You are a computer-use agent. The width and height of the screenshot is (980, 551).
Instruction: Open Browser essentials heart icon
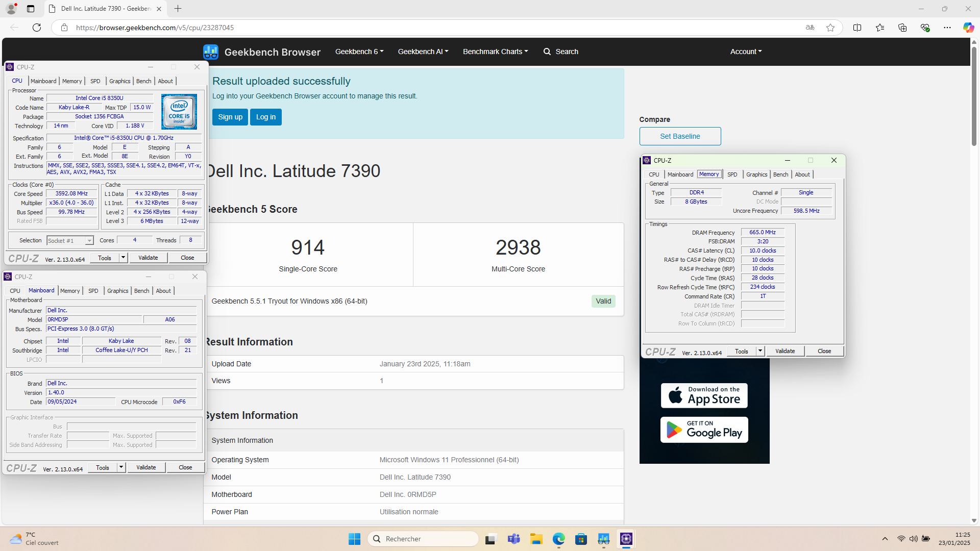pos(925,28)
